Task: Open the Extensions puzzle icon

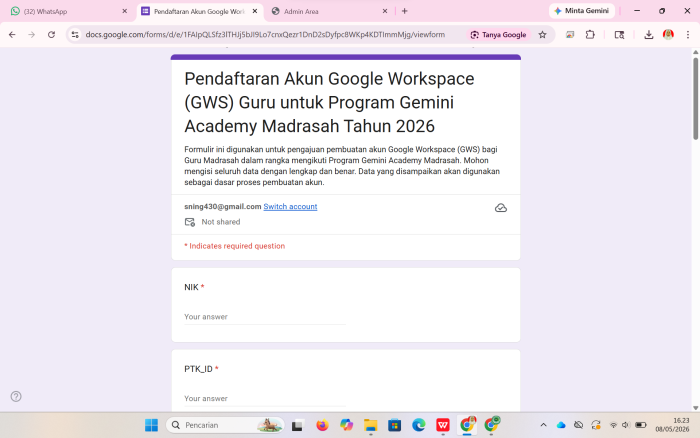Action: [x=590, y=34]
